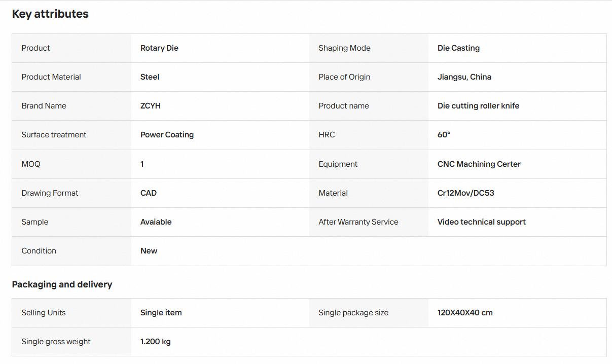Click the CAD drawing format value

click(148, 193)
